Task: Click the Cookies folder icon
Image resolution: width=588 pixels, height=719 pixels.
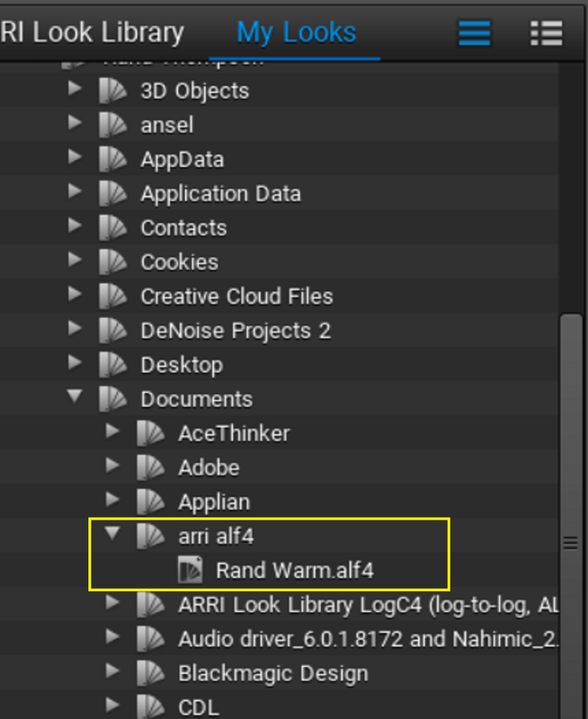Action: coord(112,262)
